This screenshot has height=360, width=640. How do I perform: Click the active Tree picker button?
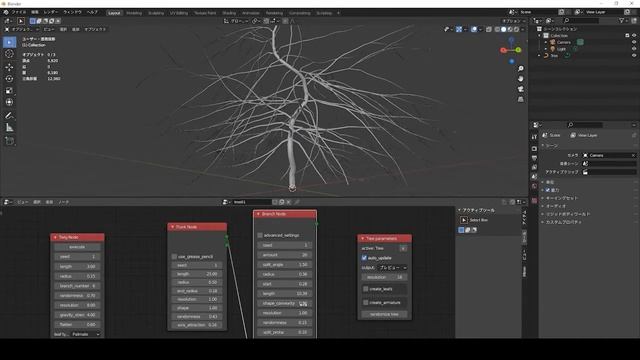403,249
